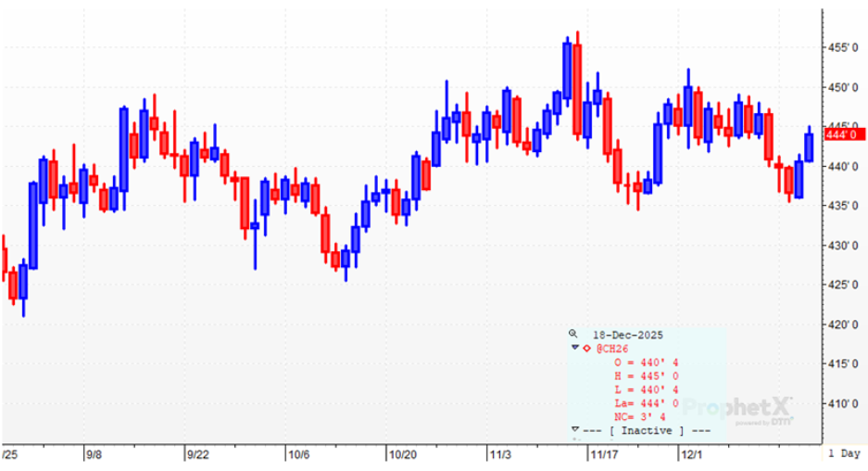Expand the Inactive section triangle
The height and width of the screenshot is (471, 868).
pyautogui.click(x=575, y=429)
